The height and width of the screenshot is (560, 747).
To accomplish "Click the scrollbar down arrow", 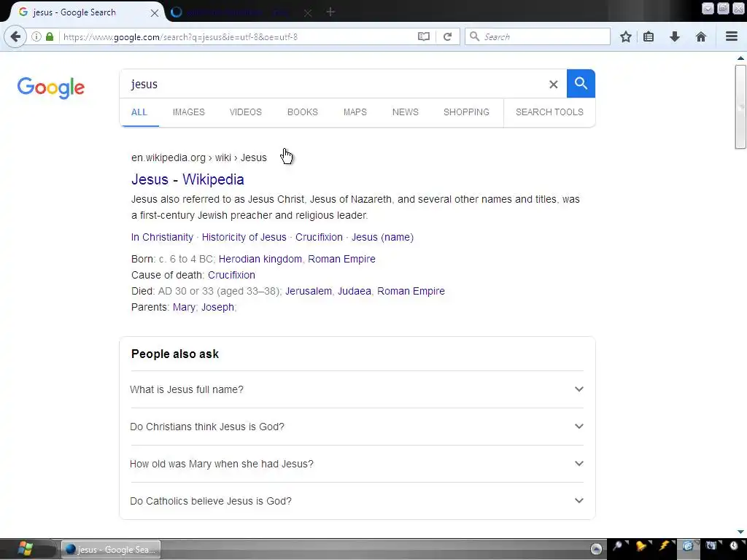I will (740, 532).
